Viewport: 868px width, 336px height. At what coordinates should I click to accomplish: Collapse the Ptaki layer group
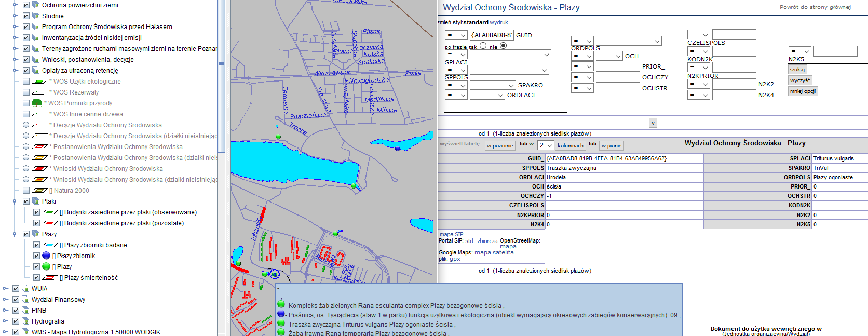click(15, 201)
